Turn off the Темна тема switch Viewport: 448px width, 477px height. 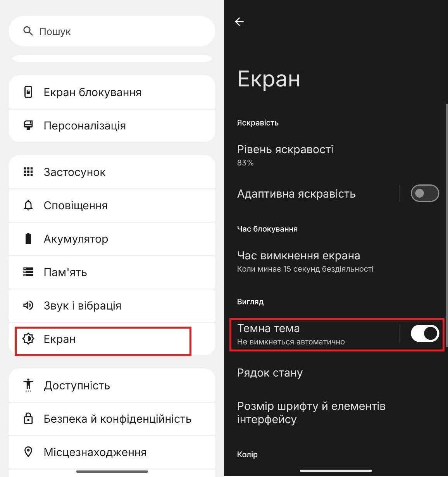(x=425, y=333)
